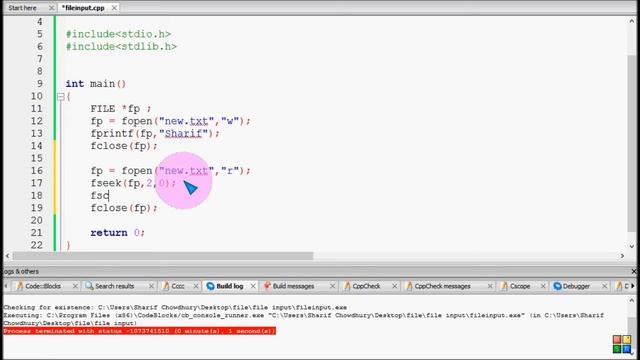Click the Cscope tab pencil icon
Screen dimensions: 640x360
tap(504, 286)
